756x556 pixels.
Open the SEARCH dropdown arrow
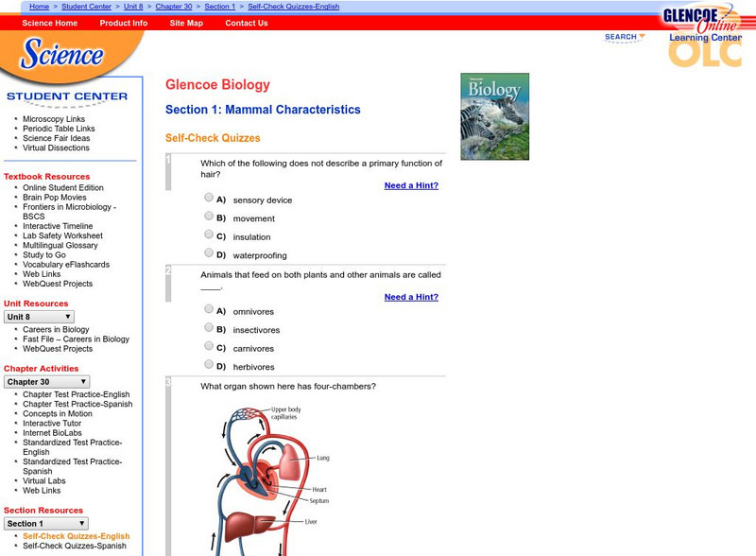pyautogui.click(x=642, y=36)
